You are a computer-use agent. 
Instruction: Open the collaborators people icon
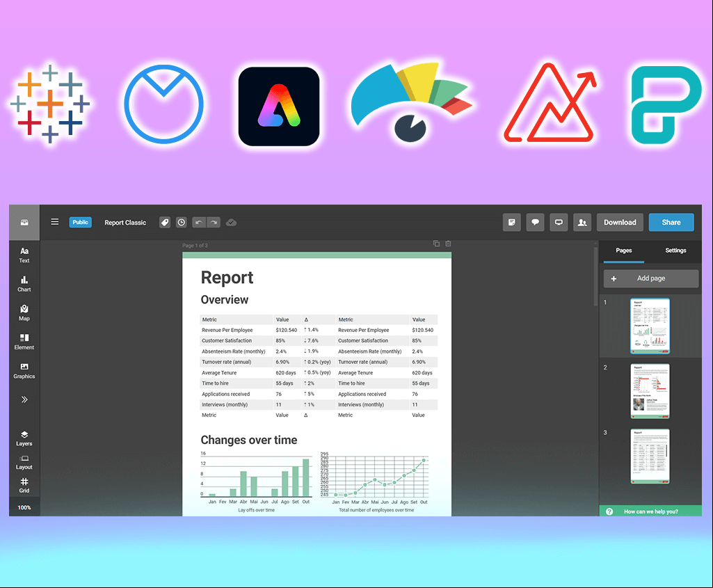(x=582, y=223)
